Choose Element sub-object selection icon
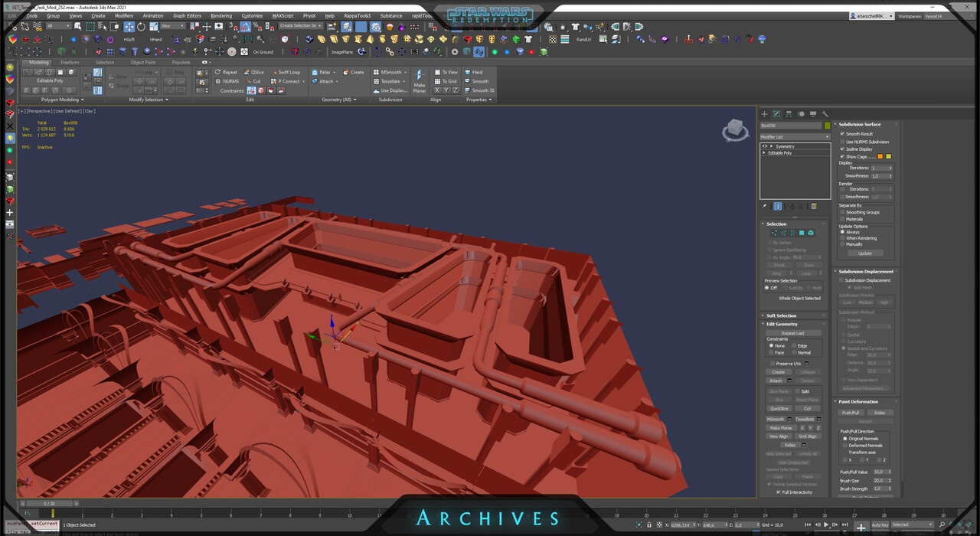 (x=811, y=233)
